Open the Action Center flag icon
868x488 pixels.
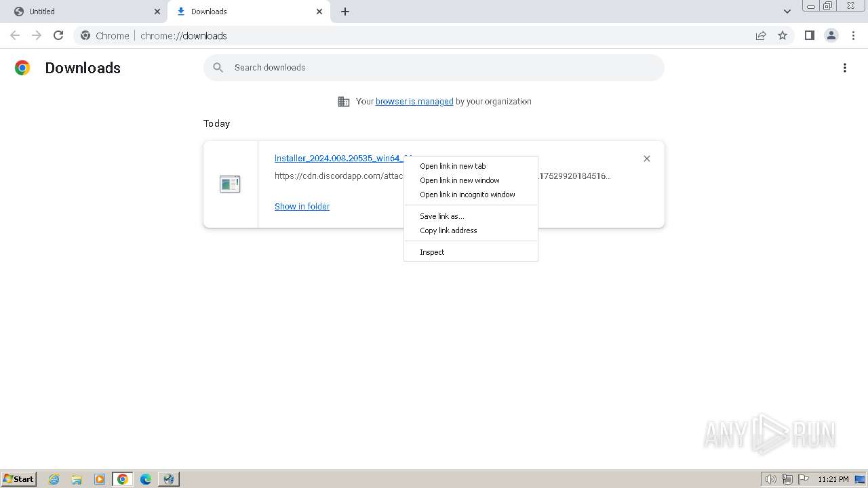(x=804, y=479)
